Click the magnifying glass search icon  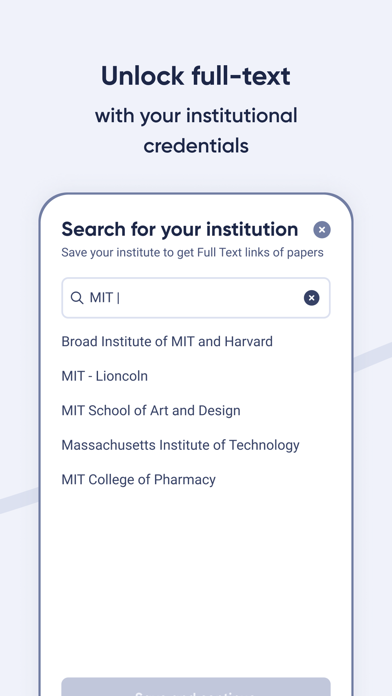[77, 298]
